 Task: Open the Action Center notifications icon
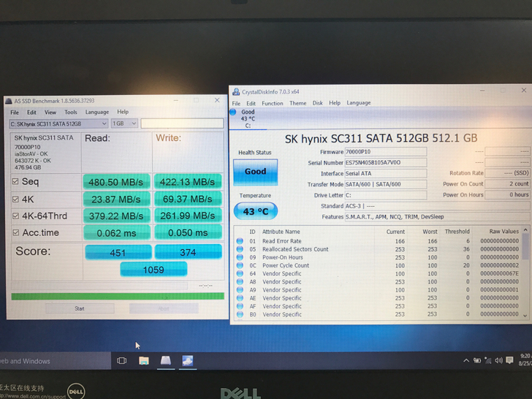point(509,360)
